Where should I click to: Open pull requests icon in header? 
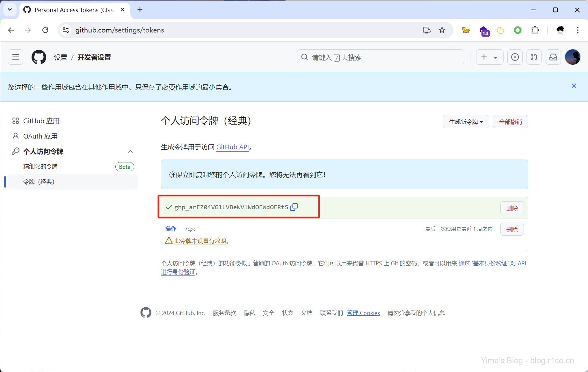point(534,57)
